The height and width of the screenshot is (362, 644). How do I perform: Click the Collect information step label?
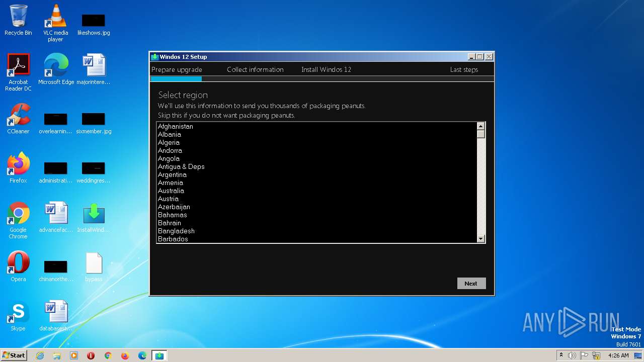pyautogui.click(x=255, y=69)
